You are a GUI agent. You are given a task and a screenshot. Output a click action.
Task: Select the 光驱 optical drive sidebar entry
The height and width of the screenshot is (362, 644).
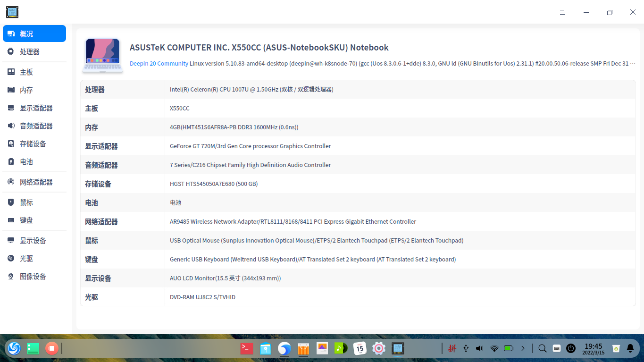(x=34, y=258)
